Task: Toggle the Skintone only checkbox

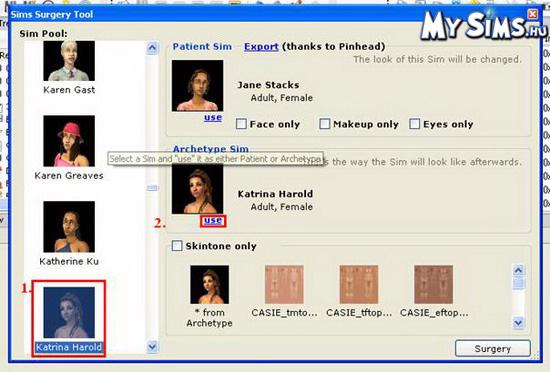Action: (177, 245)
